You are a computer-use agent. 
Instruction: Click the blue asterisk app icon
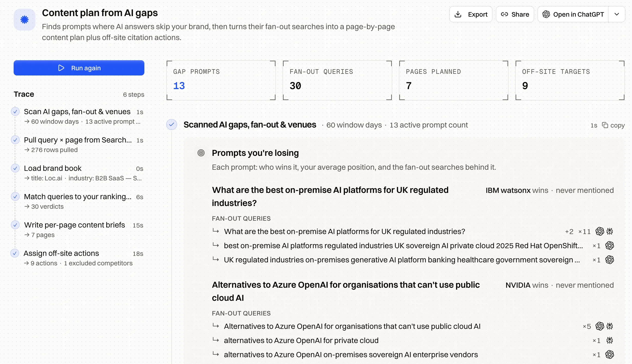25,20
